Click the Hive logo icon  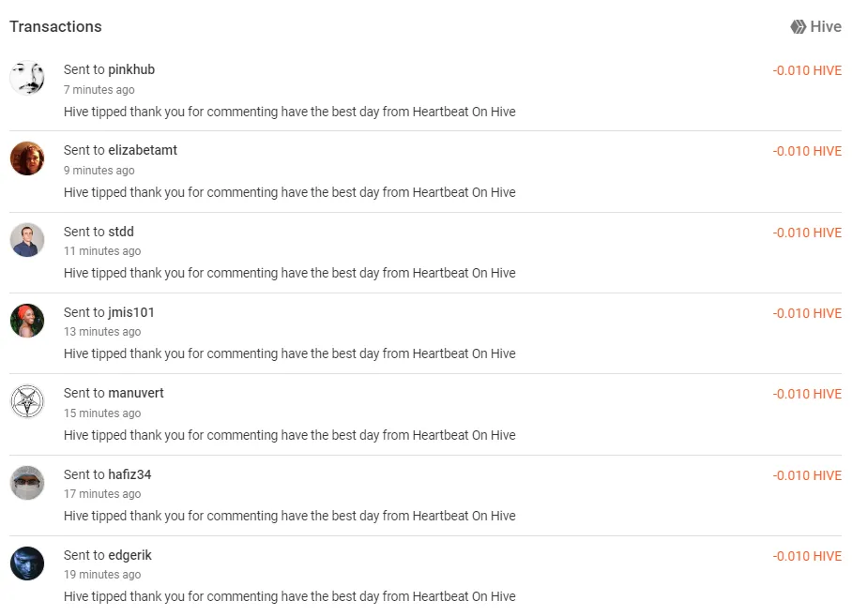click(x=799, y=26)
